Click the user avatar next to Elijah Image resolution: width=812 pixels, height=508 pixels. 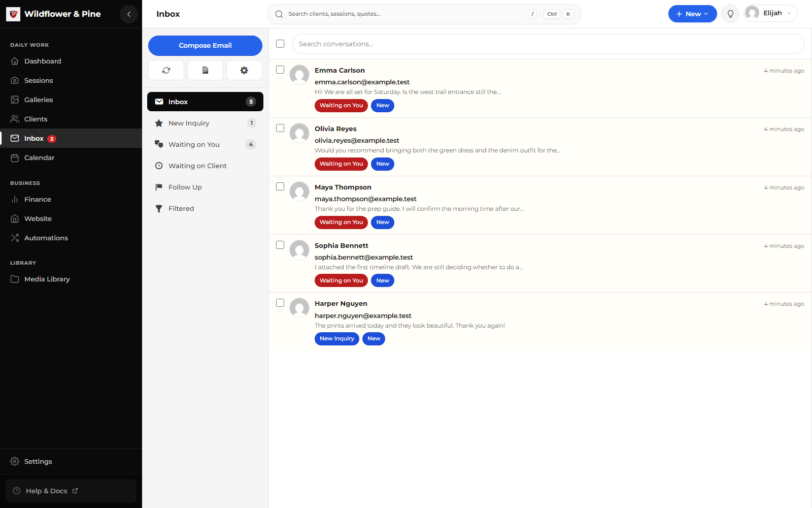(752, 13)
